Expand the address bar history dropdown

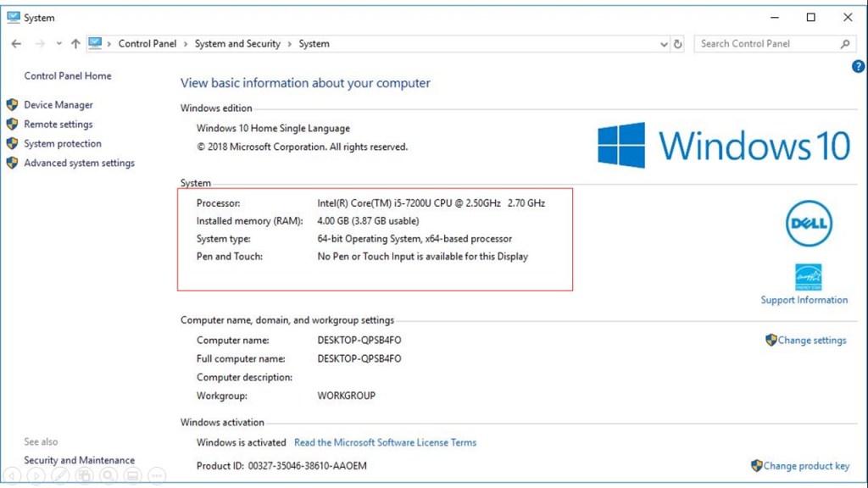(x=663, y=44)
